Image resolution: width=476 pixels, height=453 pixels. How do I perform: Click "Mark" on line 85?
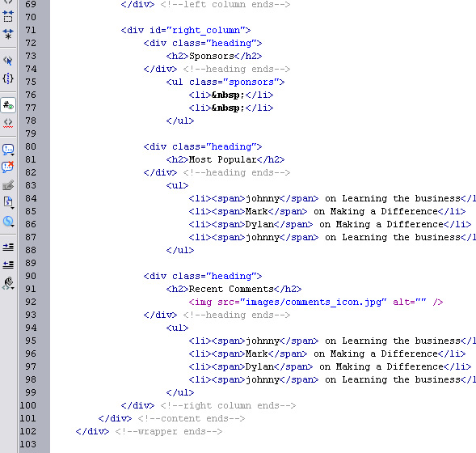(x=256, y=211)
